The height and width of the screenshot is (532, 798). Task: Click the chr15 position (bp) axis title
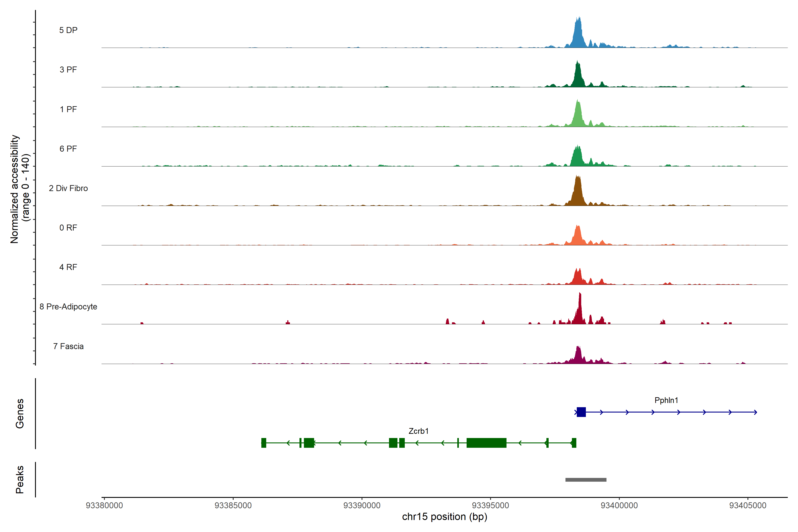pyautogui.click(x=444, y=517)
